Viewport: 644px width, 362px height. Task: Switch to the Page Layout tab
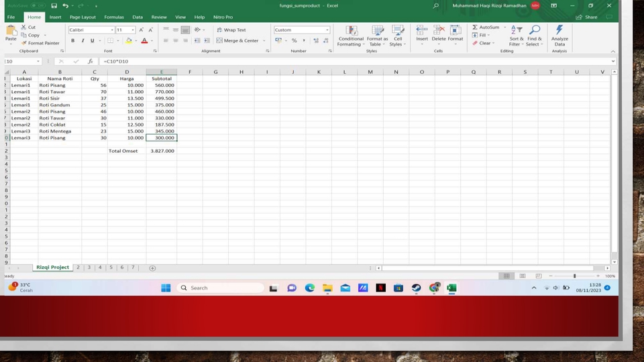[83, 17]
